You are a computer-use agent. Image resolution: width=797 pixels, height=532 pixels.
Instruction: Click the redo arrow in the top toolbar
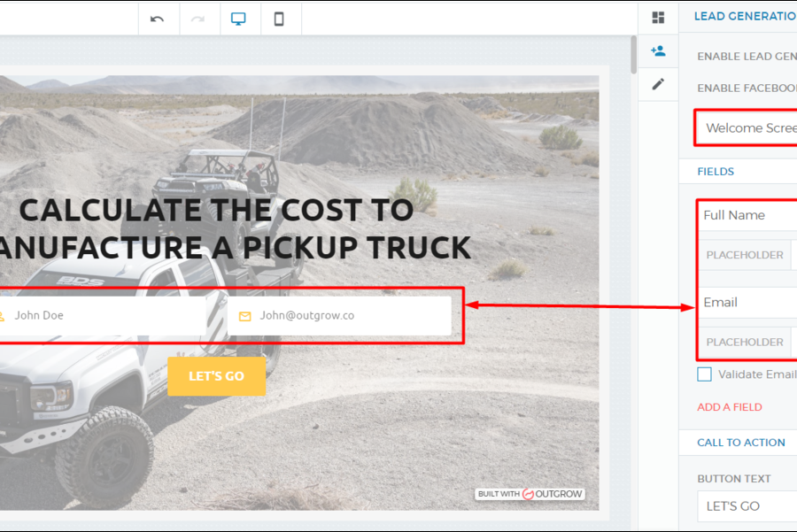(198, 19)
